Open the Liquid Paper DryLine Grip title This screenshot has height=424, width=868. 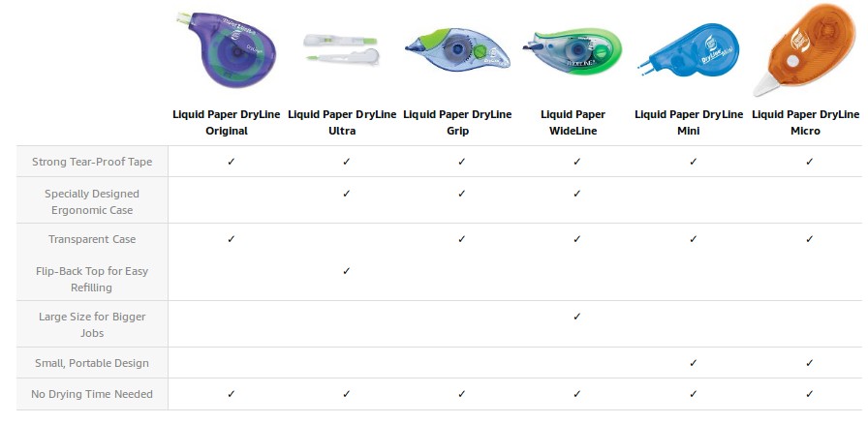458,122
